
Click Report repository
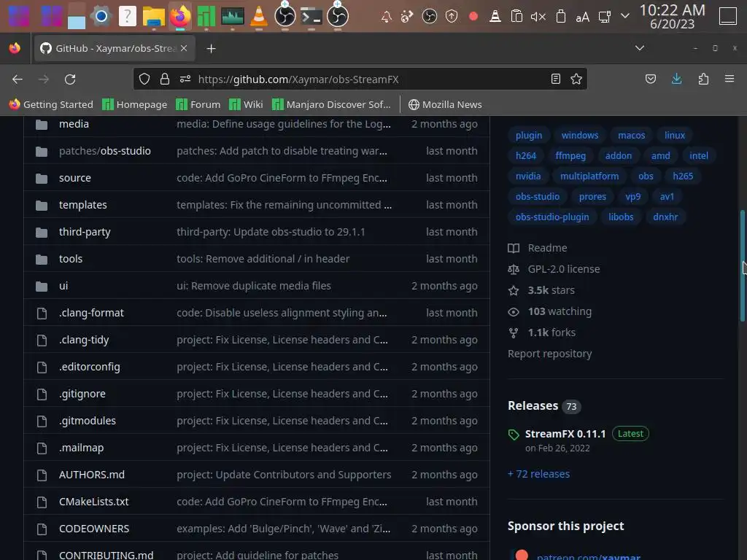pyautogui.click(x=550, y=354)
